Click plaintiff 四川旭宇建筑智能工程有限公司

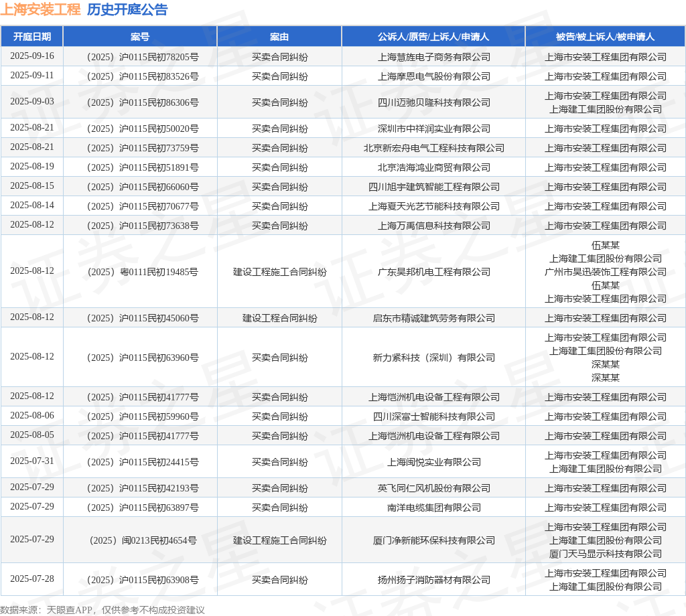[433, 187]
